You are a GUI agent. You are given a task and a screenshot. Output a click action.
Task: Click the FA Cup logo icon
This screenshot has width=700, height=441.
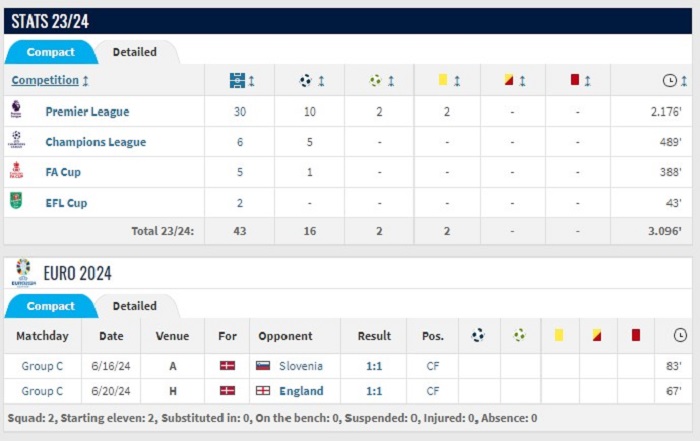pyautogui.click(x=16, y=170)
